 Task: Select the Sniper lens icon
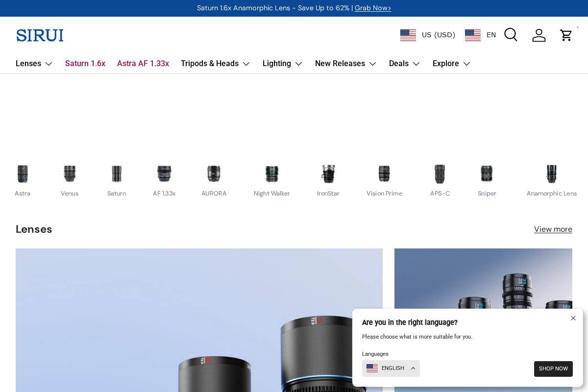[x=487, y=174]
